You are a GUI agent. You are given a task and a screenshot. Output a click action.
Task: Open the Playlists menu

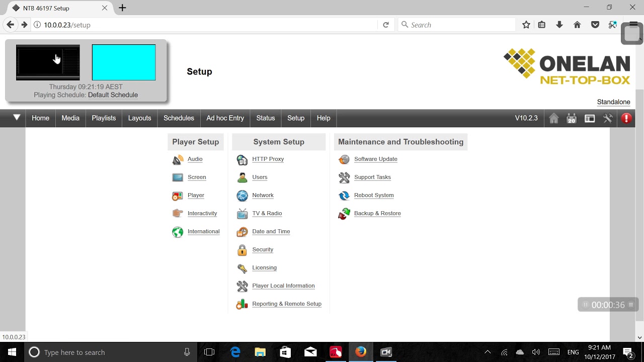[104, 118]
